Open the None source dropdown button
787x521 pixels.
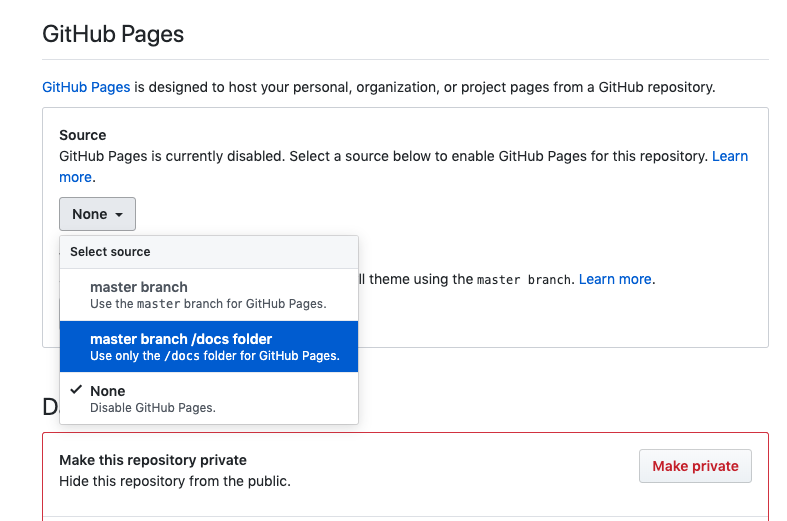97,214
